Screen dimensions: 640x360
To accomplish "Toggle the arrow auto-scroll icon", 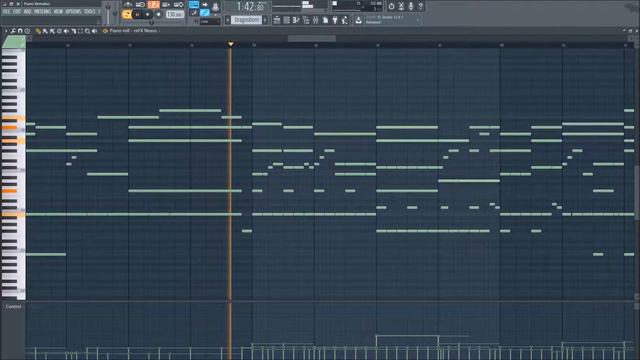I will (x=205, y=5).
